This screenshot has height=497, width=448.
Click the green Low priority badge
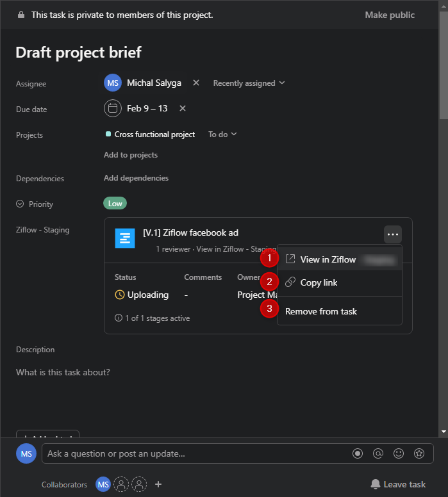click(x=115, y=204)
